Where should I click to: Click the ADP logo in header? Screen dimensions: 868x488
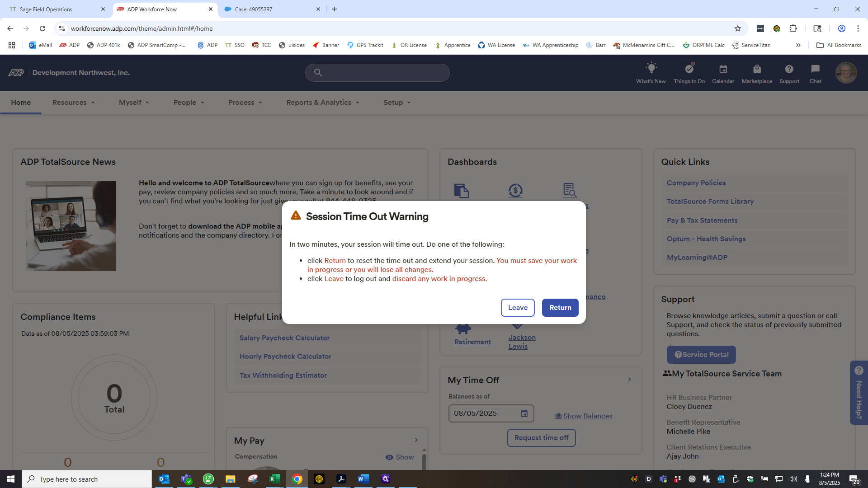16,73
